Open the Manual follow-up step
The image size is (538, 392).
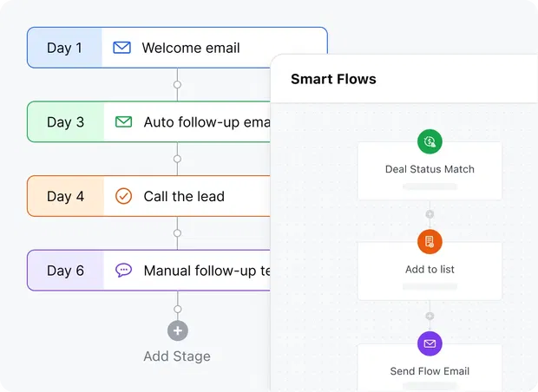coord(148,271)
